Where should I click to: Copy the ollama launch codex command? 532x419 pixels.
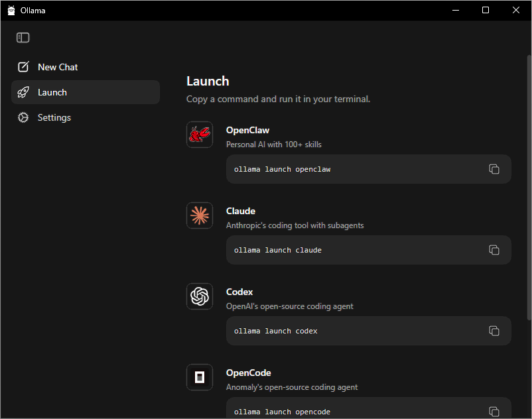coord(494,331)
